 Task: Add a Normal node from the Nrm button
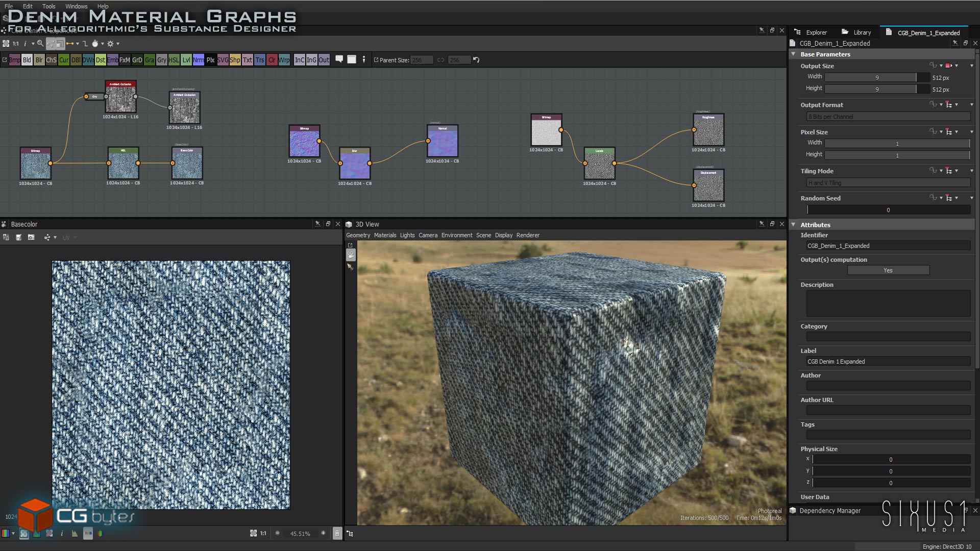click(x=198, y=60)
